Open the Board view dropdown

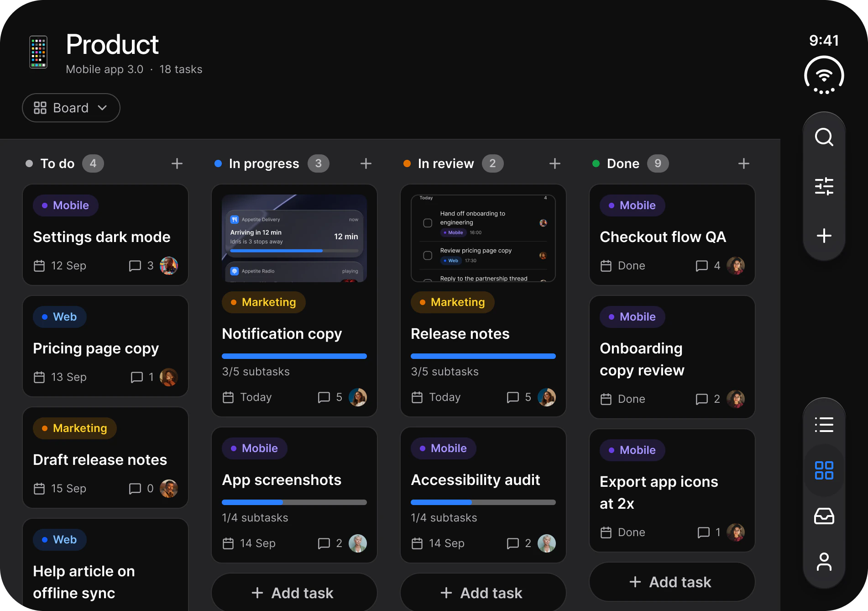[x=71, y=108]
